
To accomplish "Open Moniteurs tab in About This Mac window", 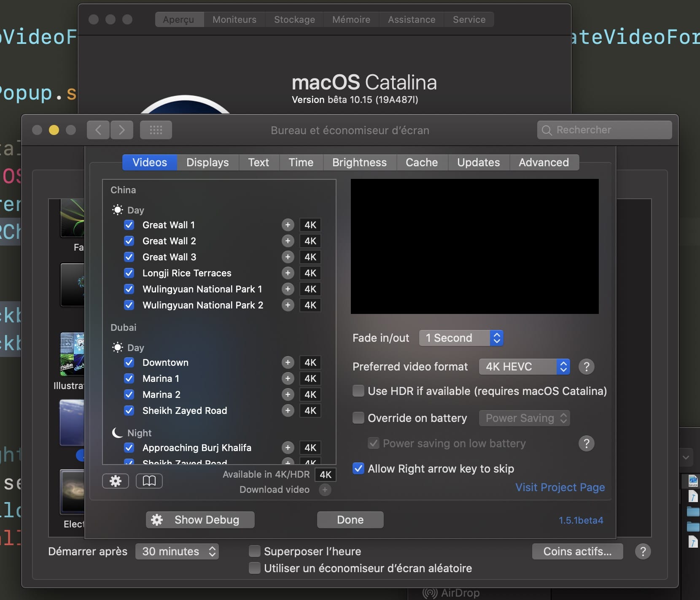I will pos(234,19).
